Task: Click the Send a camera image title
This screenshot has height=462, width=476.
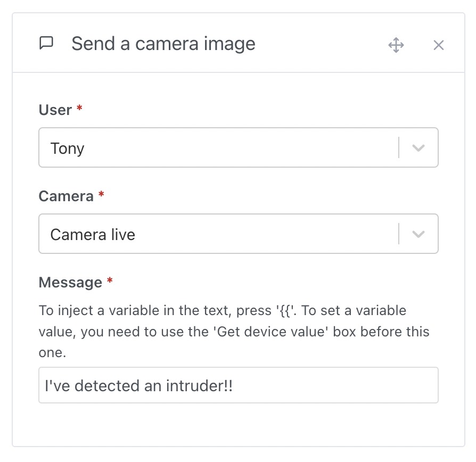Action: [164, 44]
